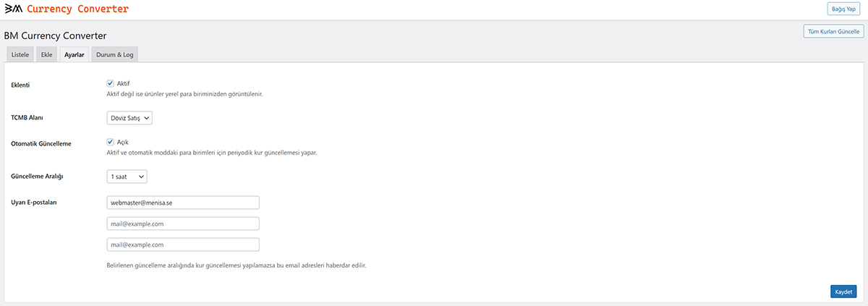Switch to the Ekle tab
Viewport: 868px width, 306px height.
(x=46, y=55)
